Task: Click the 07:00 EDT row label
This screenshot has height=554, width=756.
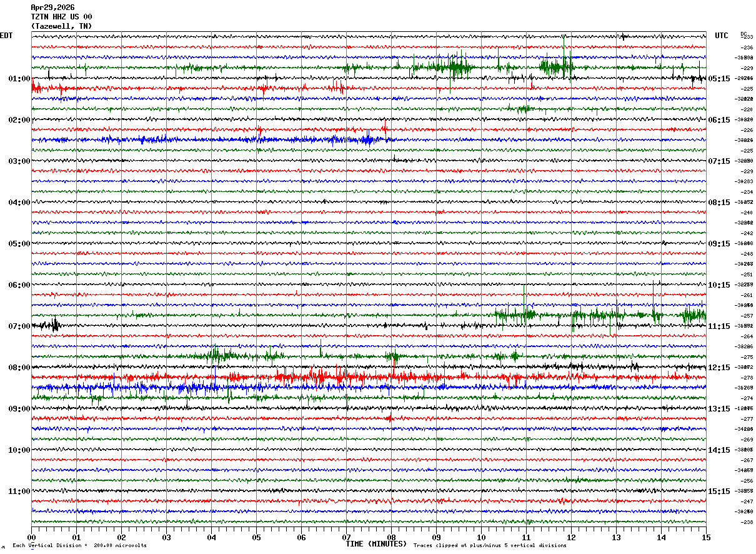Action: click(x=19, y=326)
